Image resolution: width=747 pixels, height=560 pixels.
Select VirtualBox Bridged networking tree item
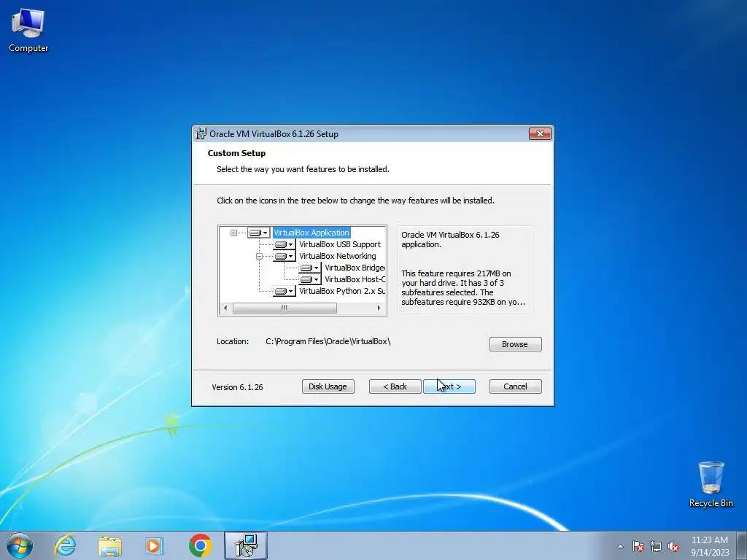pyautogui.click(x=355, y=268)
